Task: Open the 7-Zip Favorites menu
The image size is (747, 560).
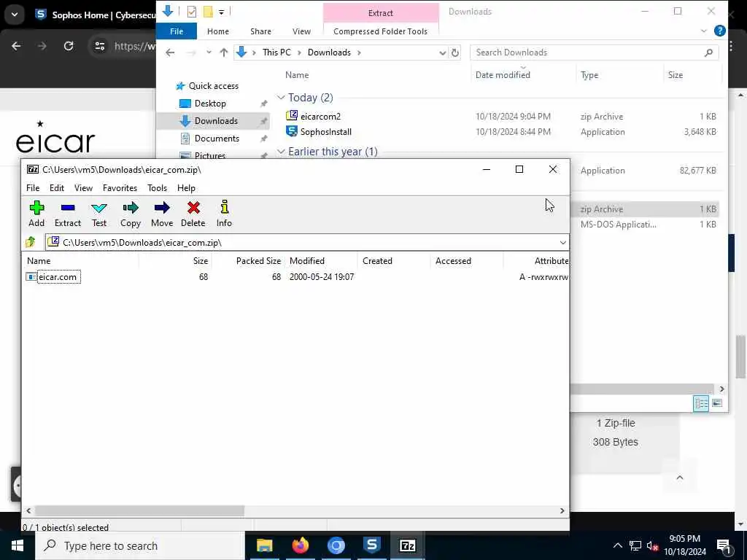Action: (x=120, y=188)
